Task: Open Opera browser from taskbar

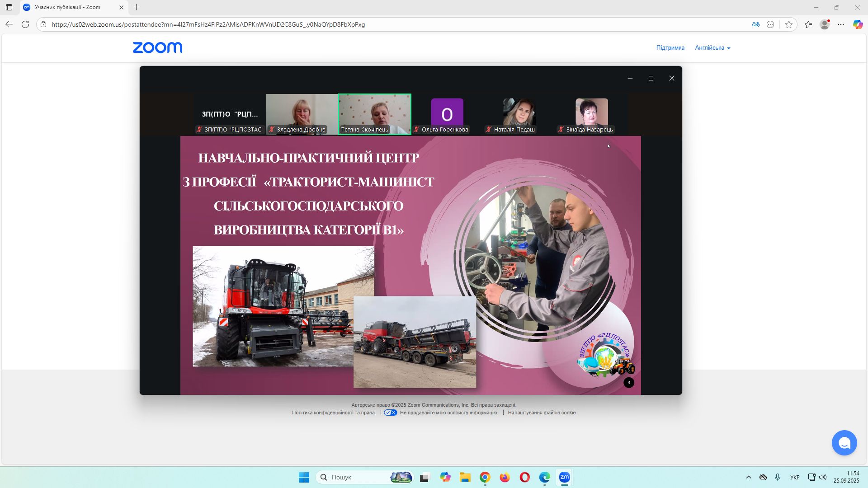Action: point(524,477)
